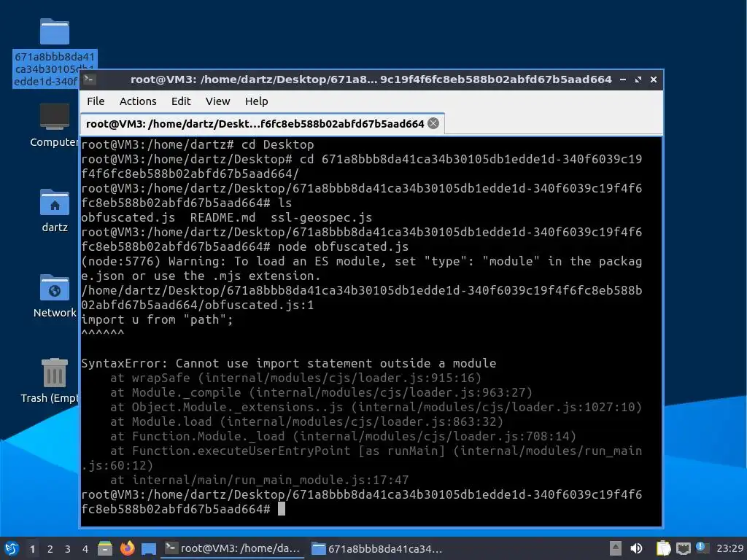This screenshot has width=747, height=560.
Task: Click the show desktop icon in the taskbar
Action: point(149,548)
